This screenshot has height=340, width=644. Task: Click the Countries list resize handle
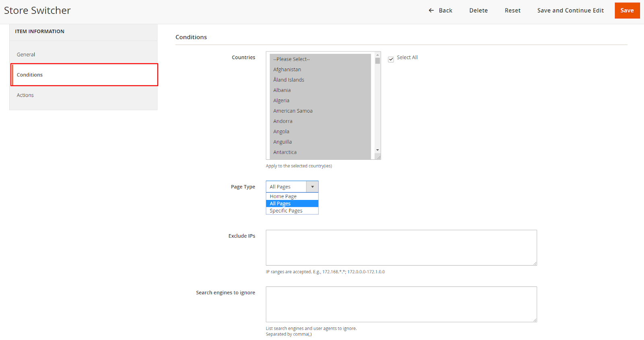click(378, 157)
